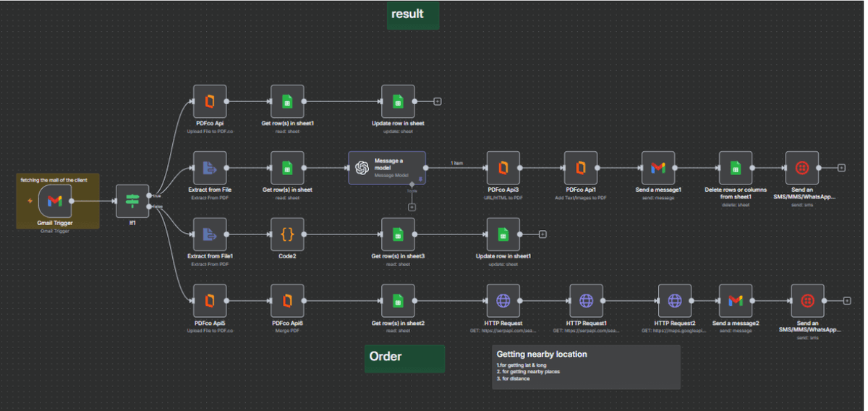Select the Update row in sheet node
The height and width of the screenshot is (411, 868).
click(398, 101)
